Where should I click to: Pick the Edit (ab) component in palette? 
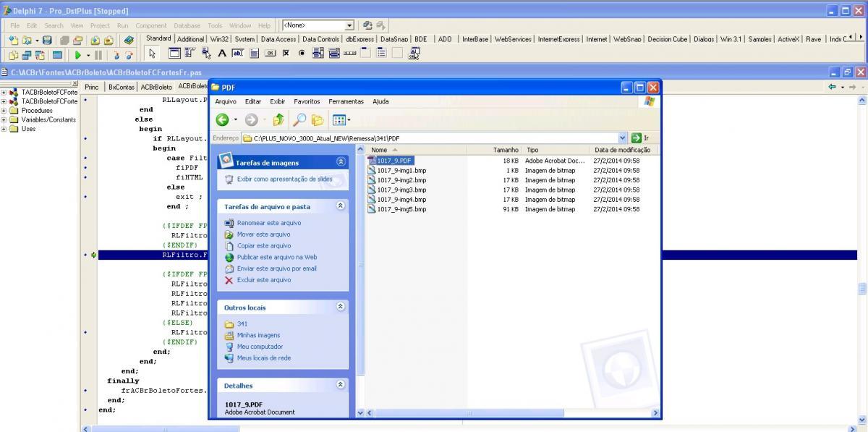pos(237,54)
